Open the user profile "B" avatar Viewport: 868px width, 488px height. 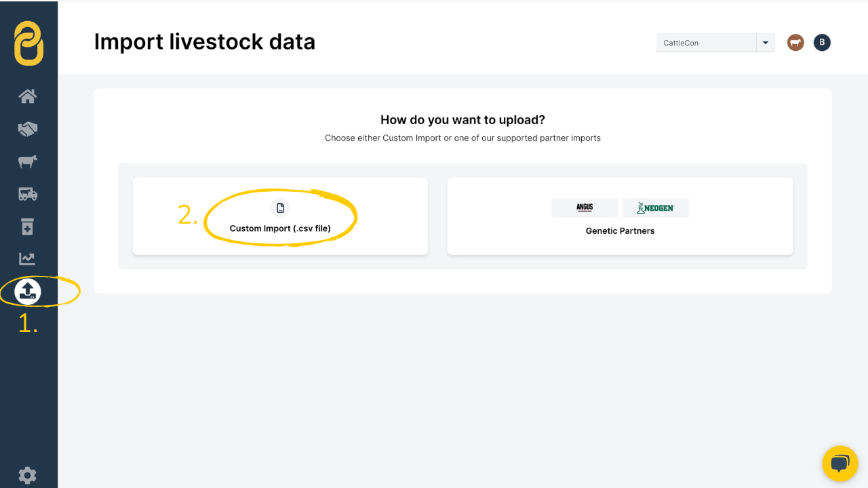[x=822, y=43]
